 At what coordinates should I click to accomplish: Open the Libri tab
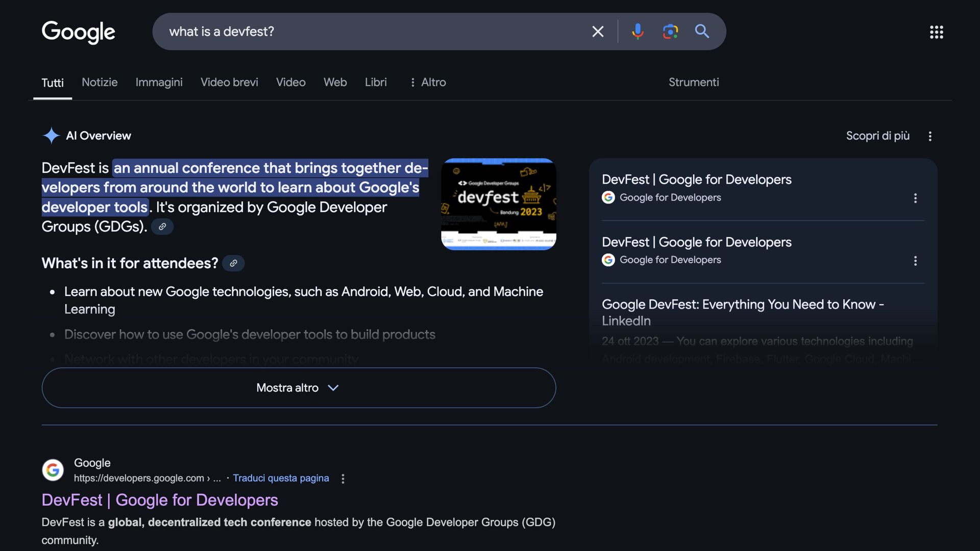pyautogui.click(x=376, y=82)
